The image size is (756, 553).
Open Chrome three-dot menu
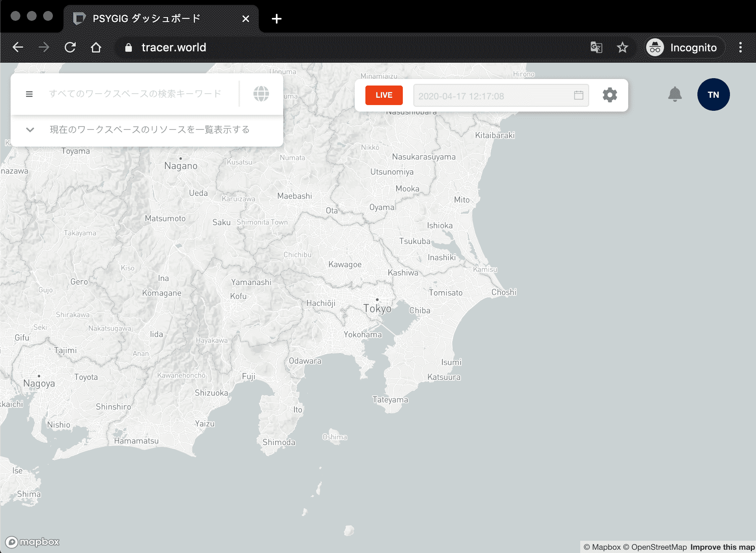(740, 48)
